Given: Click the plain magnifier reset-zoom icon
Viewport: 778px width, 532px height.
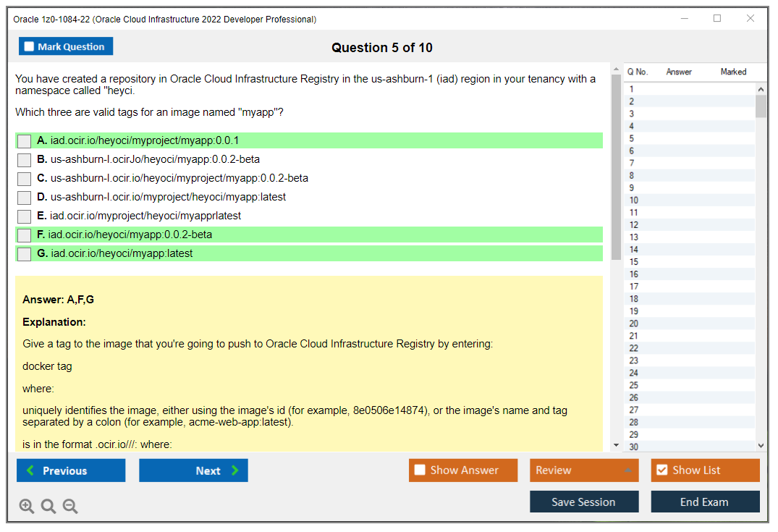Looking at the screenshot, I should (x=48, y=506).
